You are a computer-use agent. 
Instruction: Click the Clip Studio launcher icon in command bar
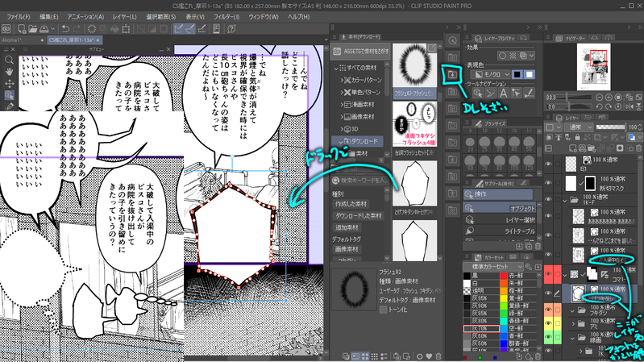(6, 29)
